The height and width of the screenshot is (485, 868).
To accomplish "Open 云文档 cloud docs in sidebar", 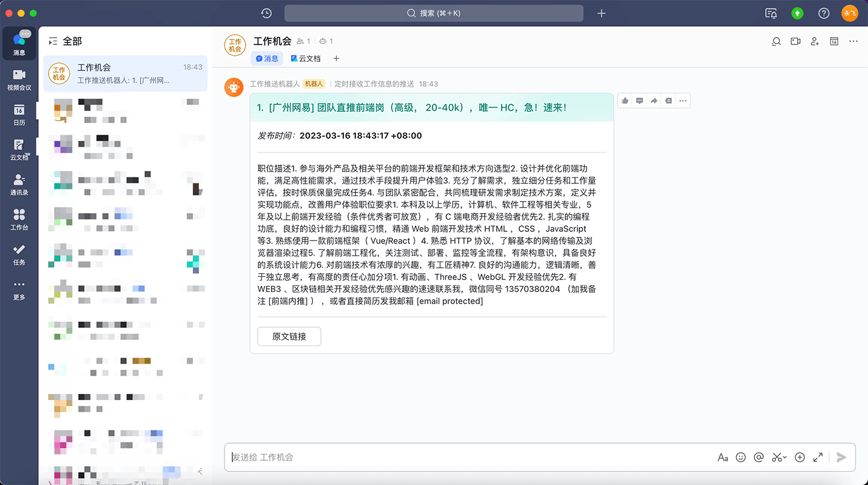I will [x=19, y=149].
